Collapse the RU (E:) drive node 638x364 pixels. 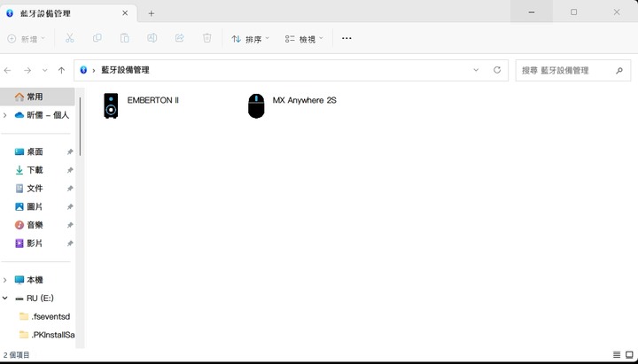pos(5,298)
